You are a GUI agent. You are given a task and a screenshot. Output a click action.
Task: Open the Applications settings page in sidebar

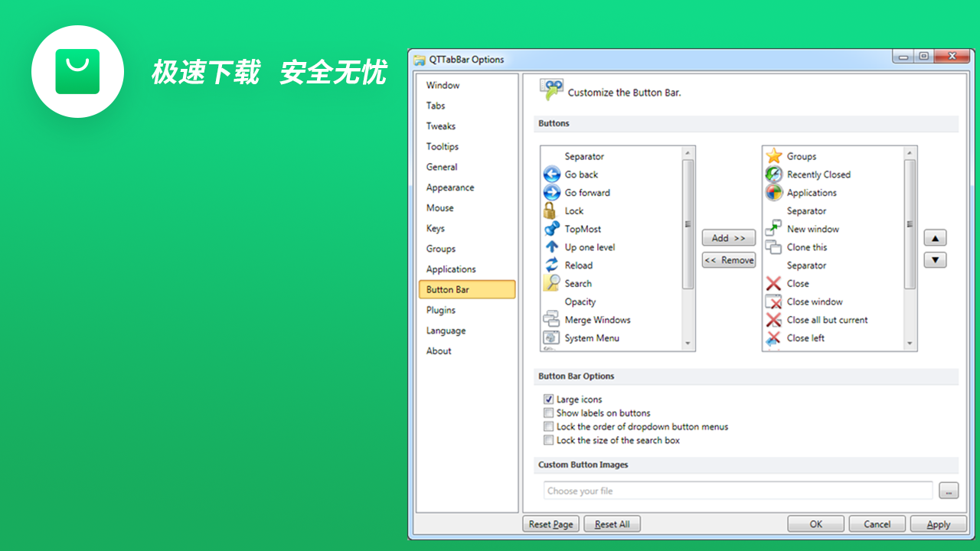tap(467, 269)
